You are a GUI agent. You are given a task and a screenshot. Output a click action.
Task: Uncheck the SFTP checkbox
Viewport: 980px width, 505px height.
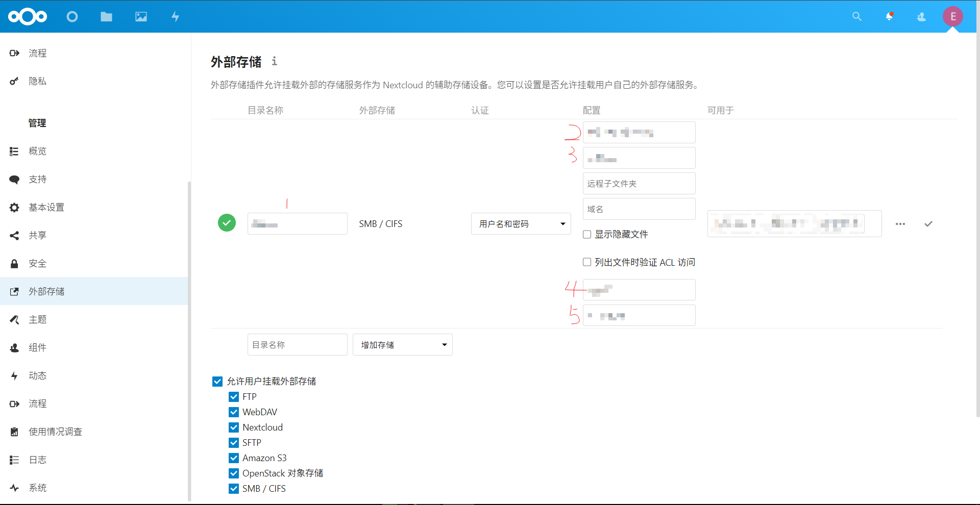(x=234, y=443)
